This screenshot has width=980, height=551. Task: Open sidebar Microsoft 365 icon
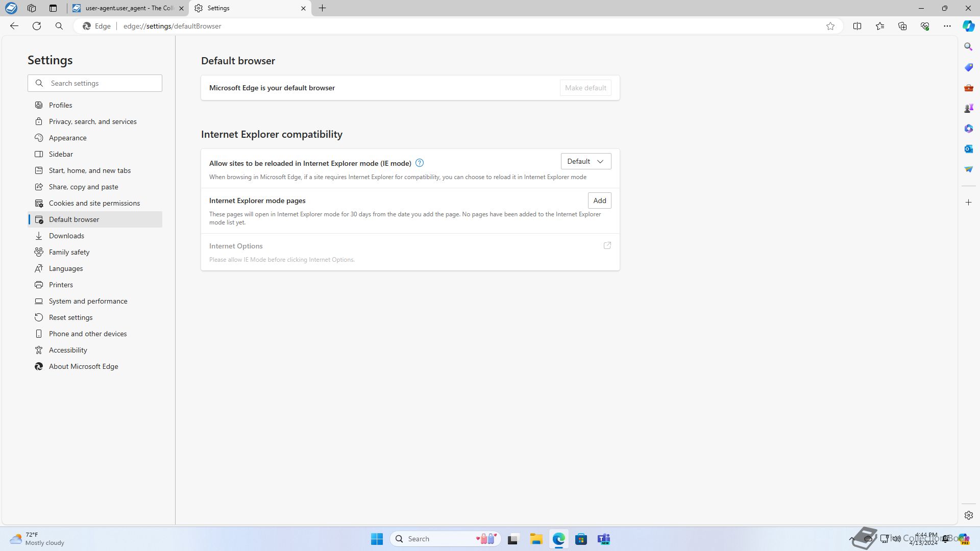click(x=968, y=129)
